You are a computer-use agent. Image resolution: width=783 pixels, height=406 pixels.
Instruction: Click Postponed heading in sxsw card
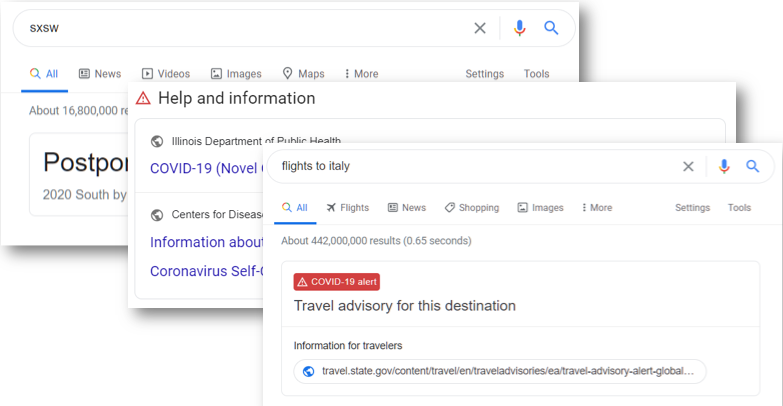[x=86, y=162]
